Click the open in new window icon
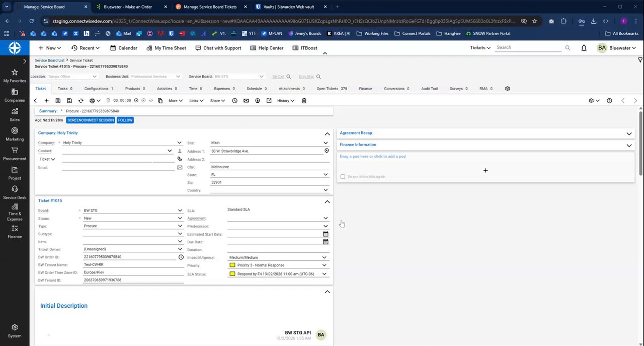 [x=269, y=101]
